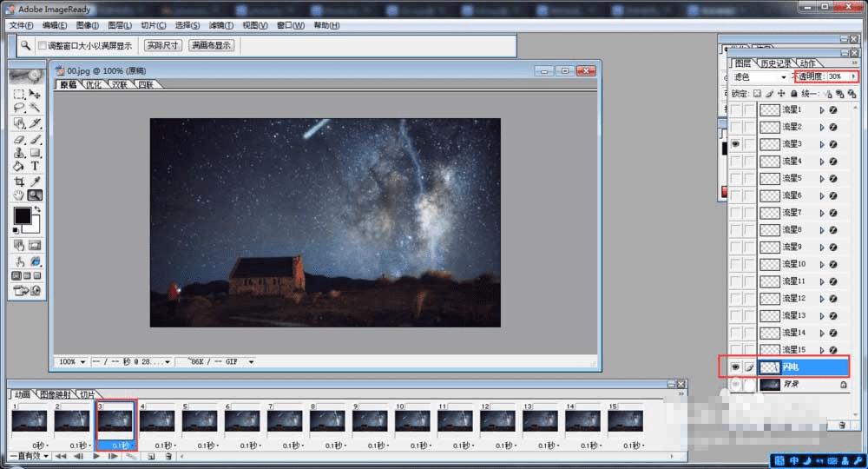Viewport: 868px width, 469px height.
Task: Select the Magic Wand tool
Action: tap(36, 108)
